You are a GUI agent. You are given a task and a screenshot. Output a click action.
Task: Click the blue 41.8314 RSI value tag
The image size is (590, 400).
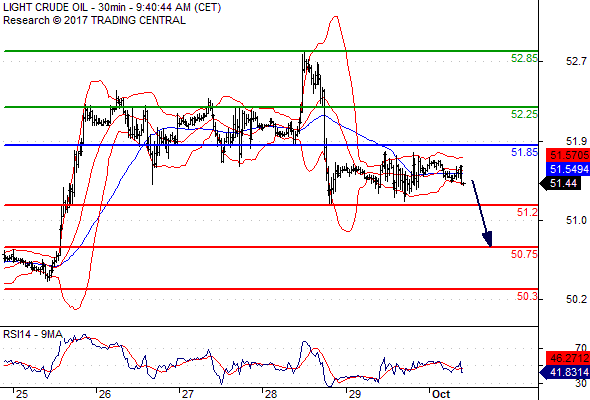point(565,373)
